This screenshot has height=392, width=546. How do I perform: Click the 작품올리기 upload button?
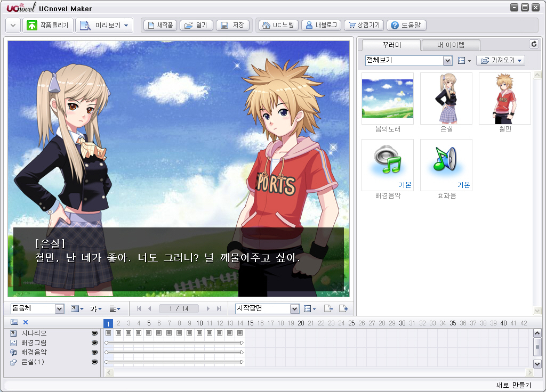tap(48, 25)
